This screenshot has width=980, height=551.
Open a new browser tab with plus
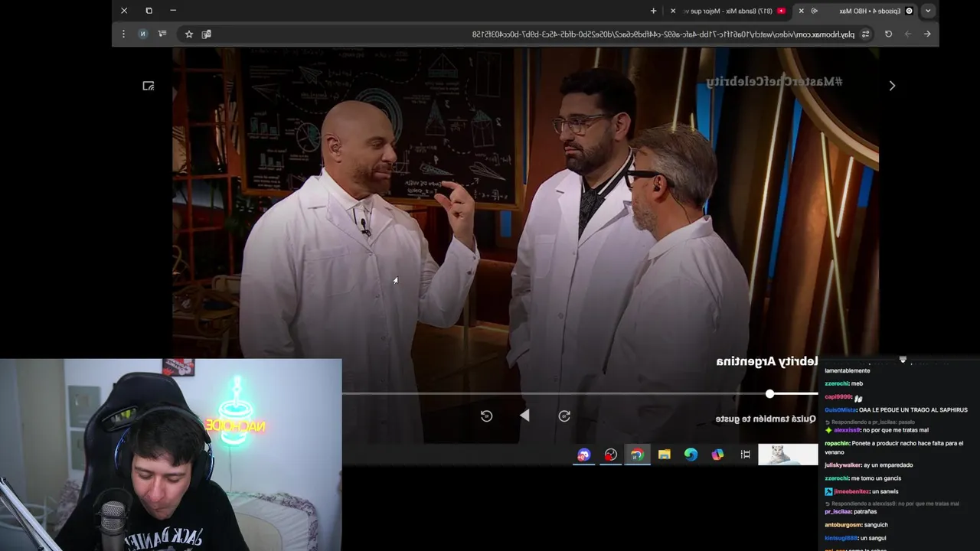pos(653,11)
